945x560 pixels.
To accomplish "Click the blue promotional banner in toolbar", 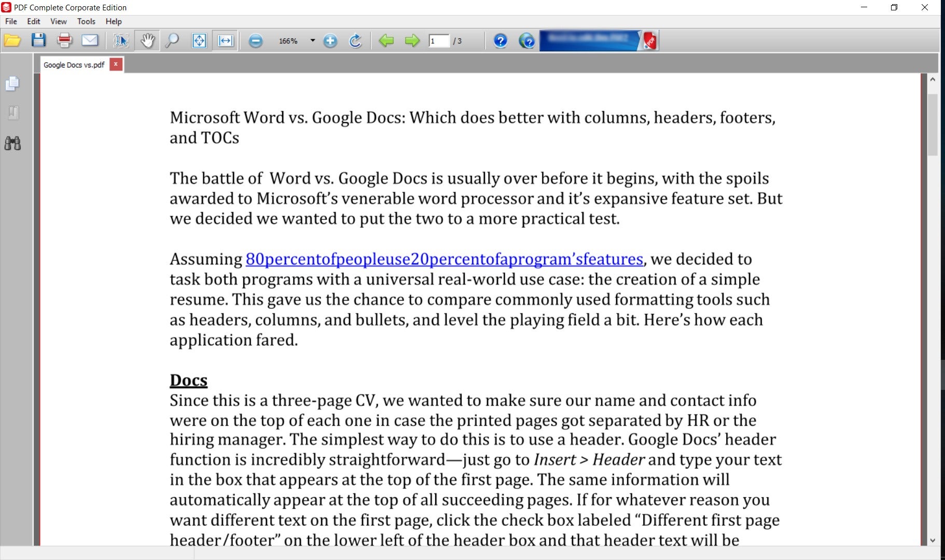I will click(x=599, y=40).
